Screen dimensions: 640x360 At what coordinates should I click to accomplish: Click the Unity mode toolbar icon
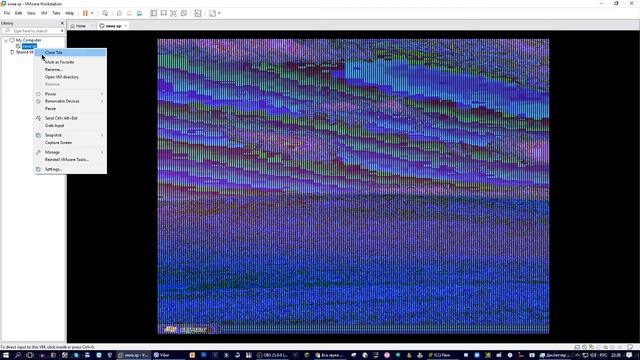[184, 13]
